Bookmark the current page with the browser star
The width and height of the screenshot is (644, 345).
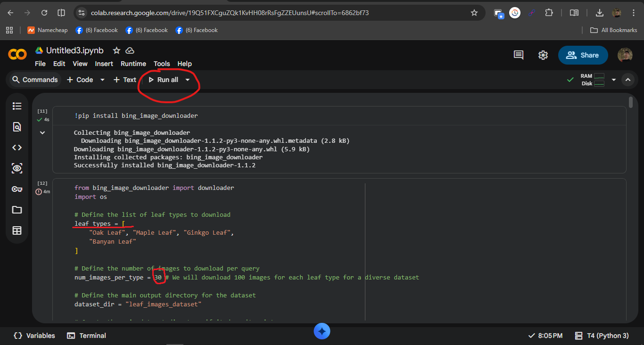coord(474,13)
